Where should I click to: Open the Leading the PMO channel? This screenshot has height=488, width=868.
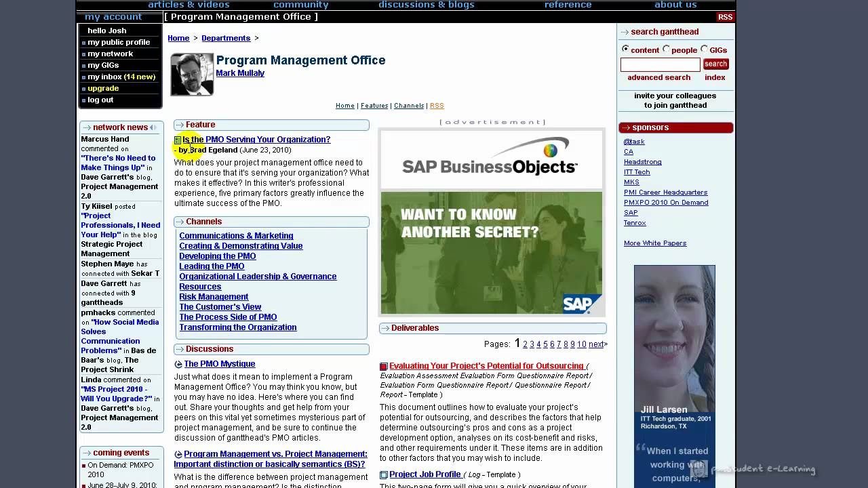(x=212, y=266)
